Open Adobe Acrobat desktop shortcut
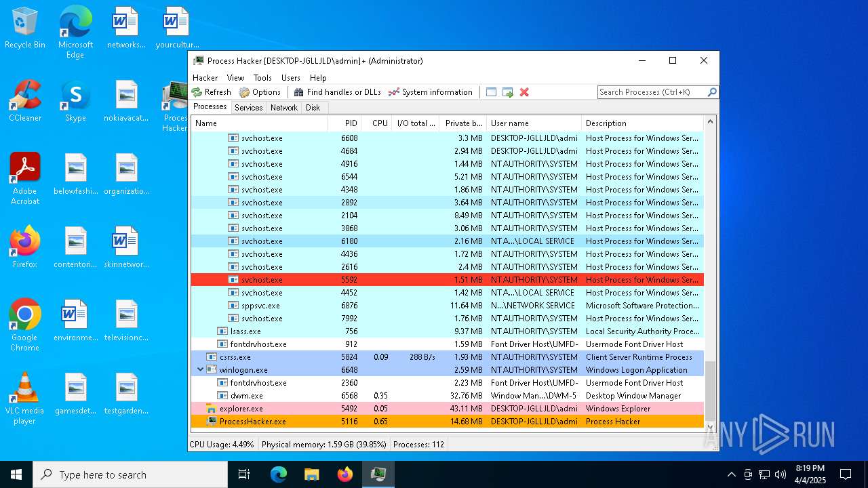The height and width of the screenshot is (488, 868). point(25,179)
